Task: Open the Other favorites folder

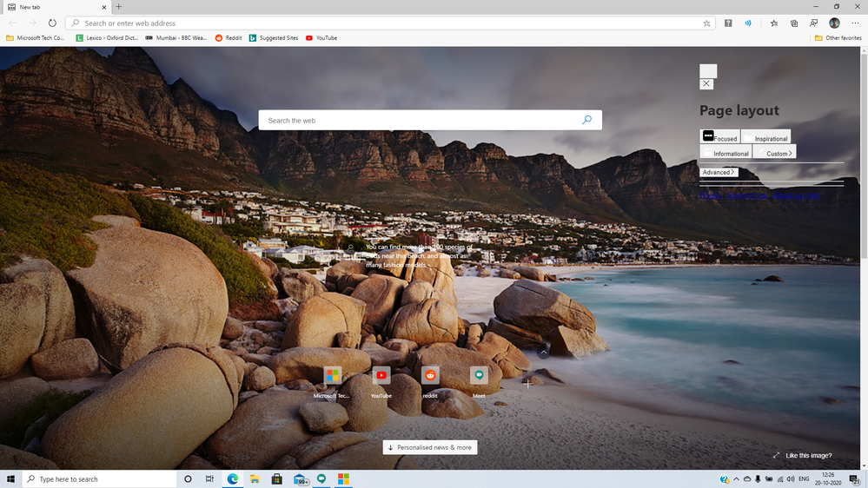Action: 838,38
